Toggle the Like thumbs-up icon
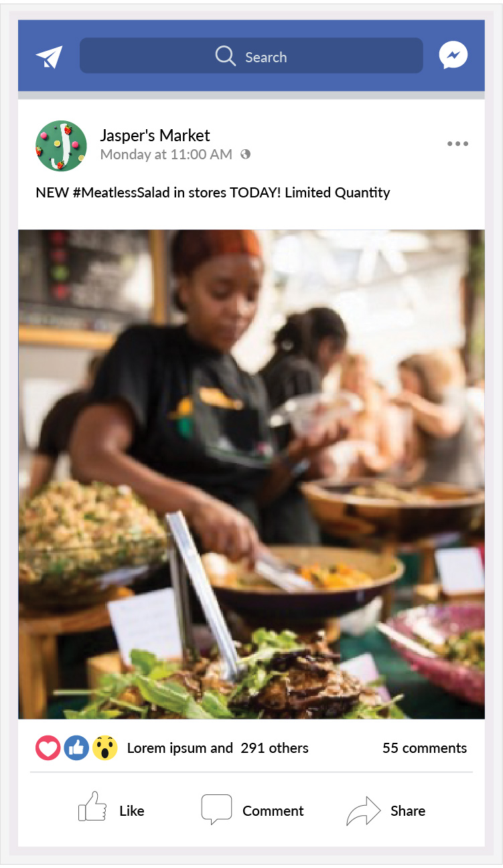The image size is (503, 868). [92, 806]
